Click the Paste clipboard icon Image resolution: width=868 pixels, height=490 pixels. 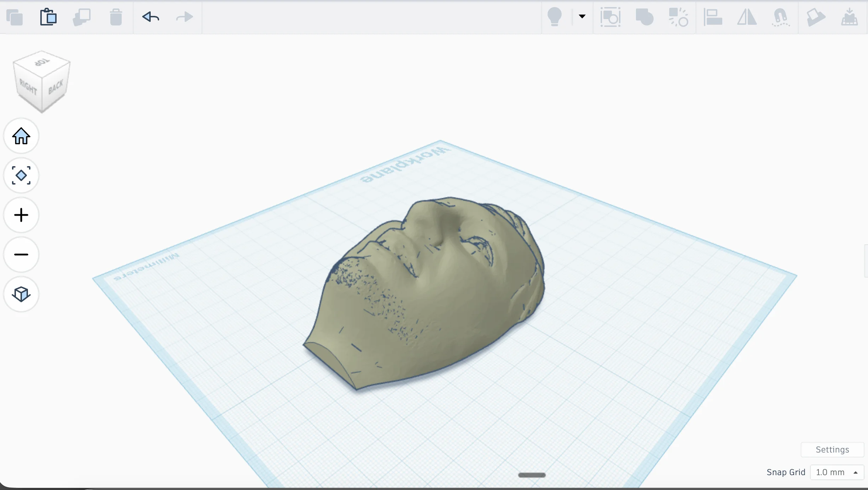pyautogui.click(x=48, y=17)
